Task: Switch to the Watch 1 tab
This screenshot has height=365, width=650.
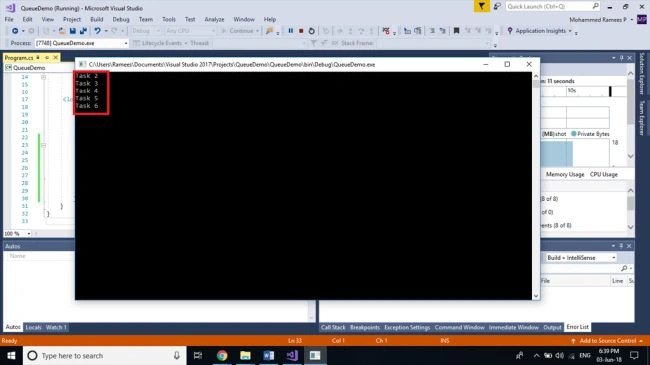Action: pos(56,327)
